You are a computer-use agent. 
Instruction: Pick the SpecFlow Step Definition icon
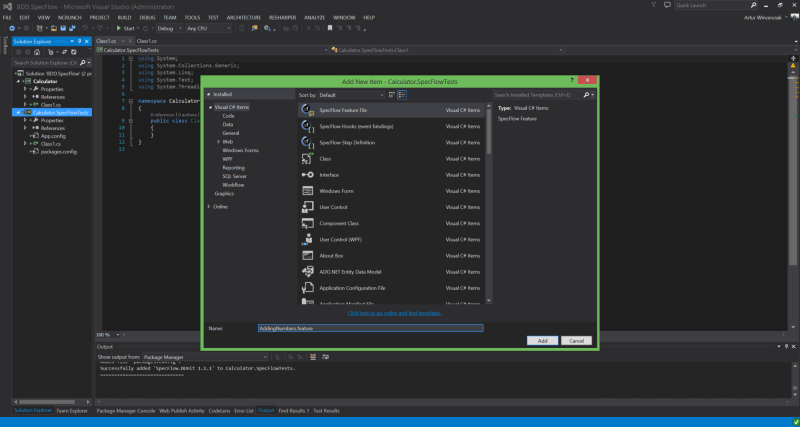click(x=308, y=142)
